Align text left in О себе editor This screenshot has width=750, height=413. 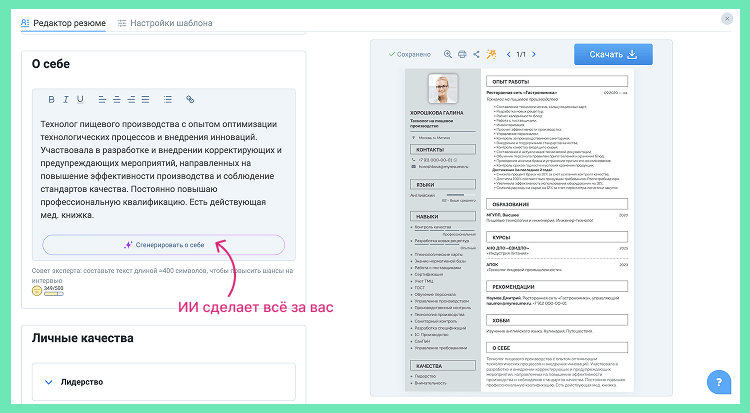tap(102, 100)
